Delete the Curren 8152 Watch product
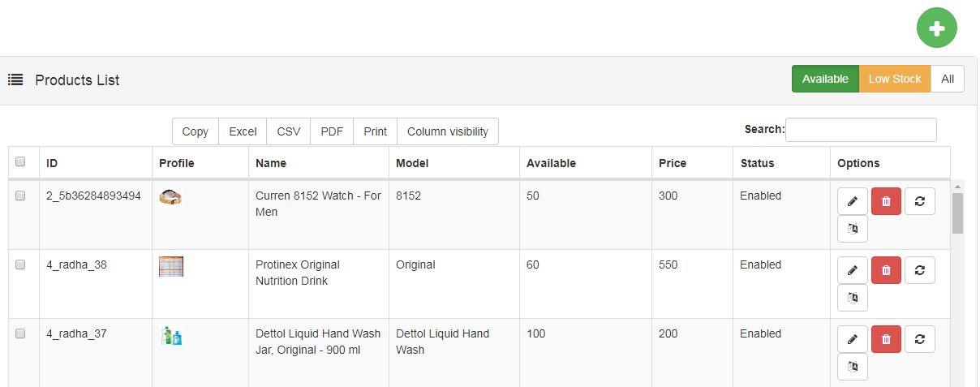 tap(886, 201)
